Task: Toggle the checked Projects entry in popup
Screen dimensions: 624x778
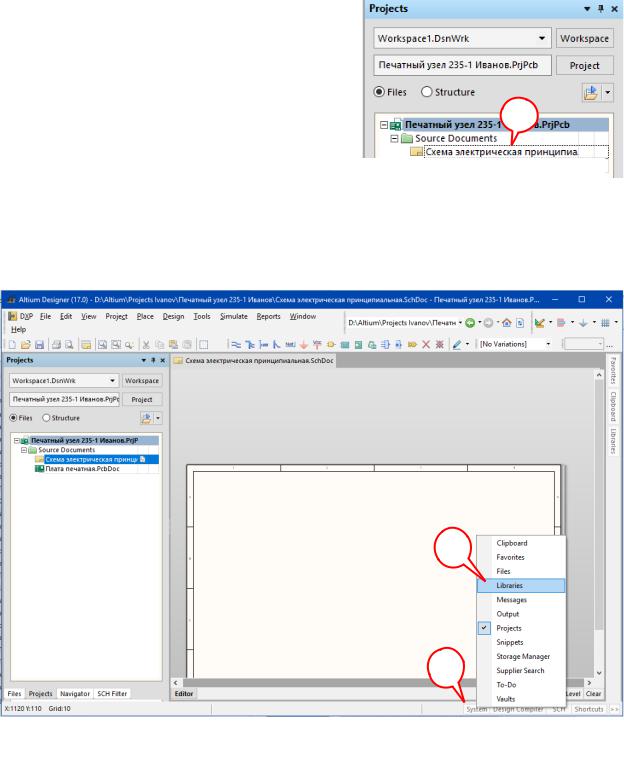Action: click(x=520, y=628)
